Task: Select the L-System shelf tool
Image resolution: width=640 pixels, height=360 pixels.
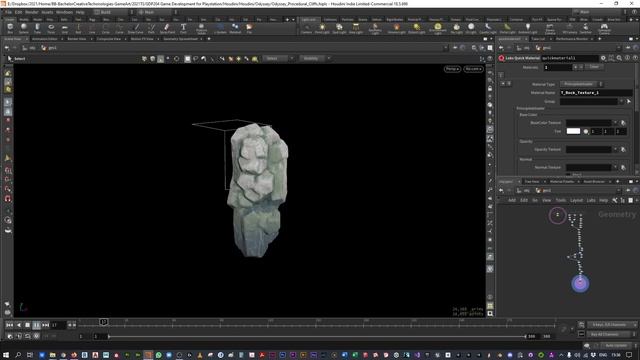Action: (x=220, y=28)
